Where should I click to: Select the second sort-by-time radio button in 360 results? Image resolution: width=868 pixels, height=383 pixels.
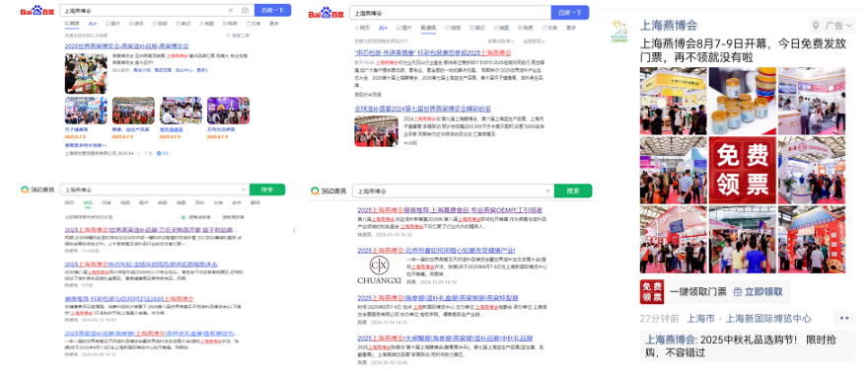pos(218,217)
